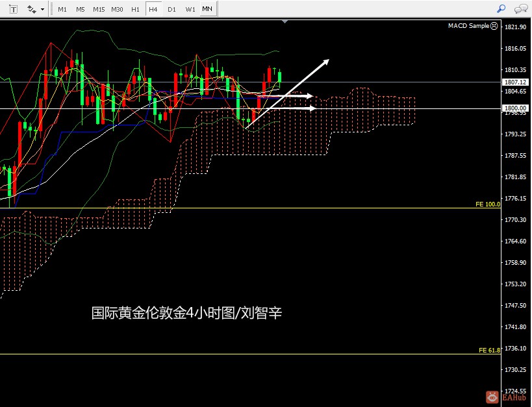Switch chart to H1 timeframe
Screen dimensions: 532x407
click(135, 9)
